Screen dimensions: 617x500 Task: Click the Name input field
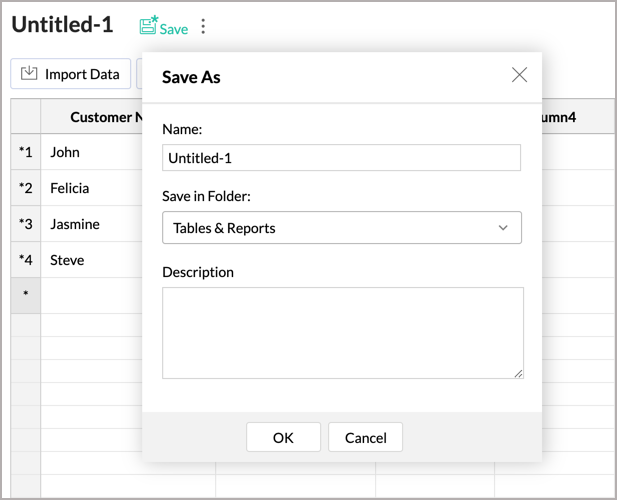pos(341,158)
